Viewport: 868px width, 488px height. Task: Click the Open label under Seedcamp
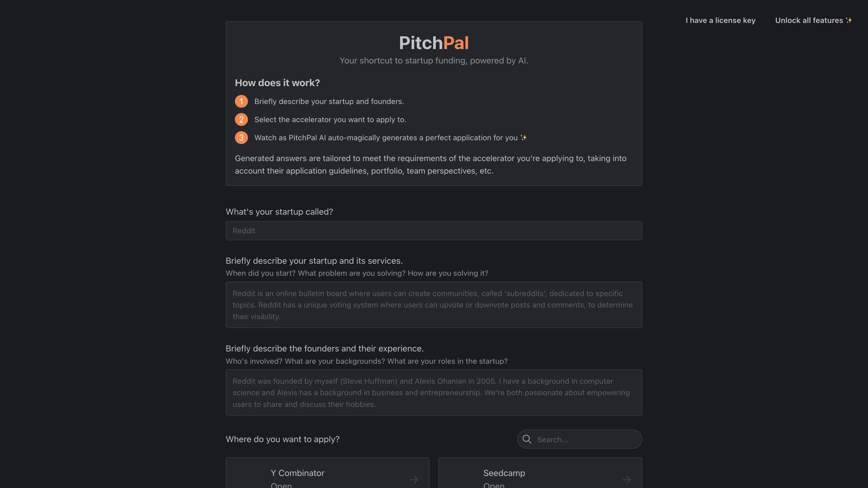click(494, 485)
